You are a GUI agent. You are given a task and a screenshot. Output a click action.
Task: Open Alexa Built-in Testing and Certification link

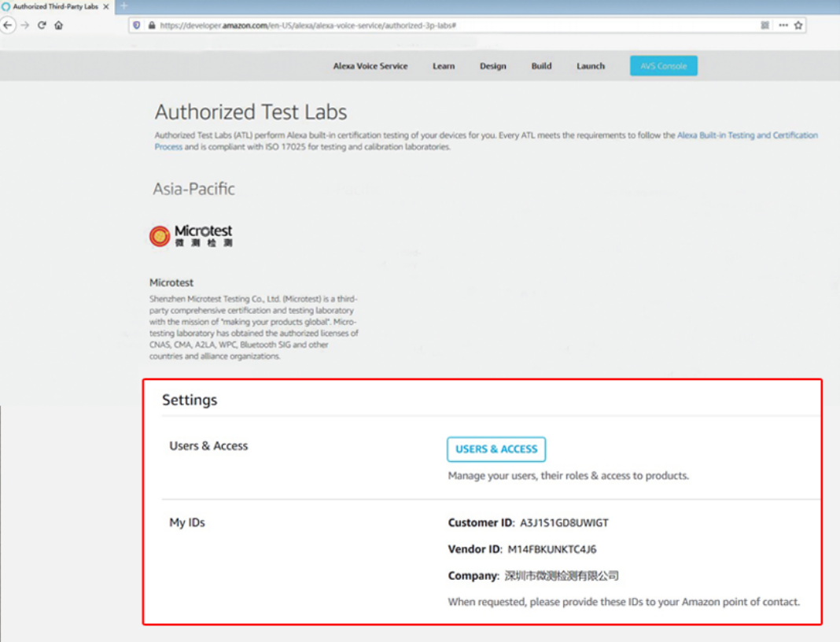click(x=747, y=135)
